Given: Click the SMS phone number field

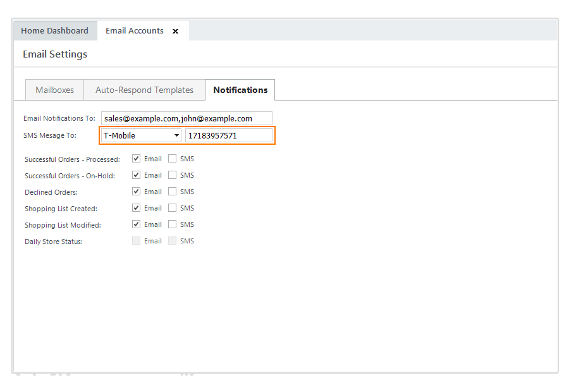Looking at the screenshot, I should pyautogui.click(x=229, y=135).
